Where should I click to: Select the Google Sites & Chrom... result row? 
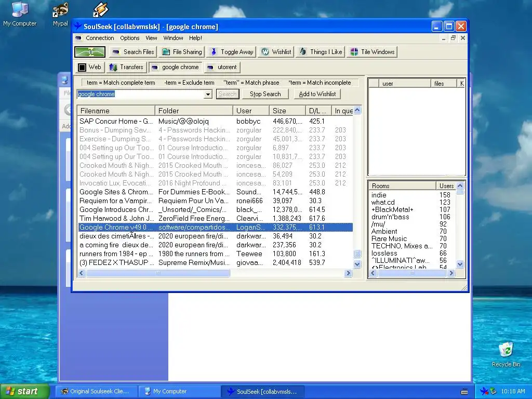216,192
